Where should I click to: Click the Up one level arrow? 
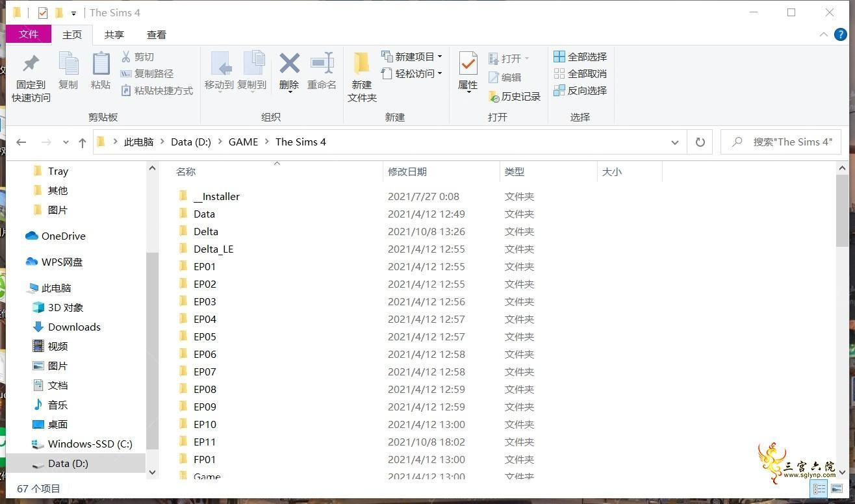82,142
